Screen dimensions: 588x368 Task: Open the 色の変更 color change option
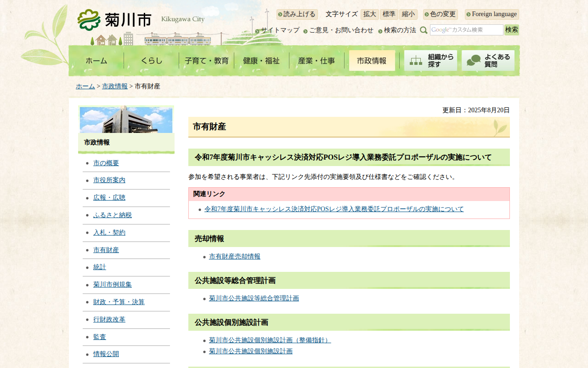point(441,14)
